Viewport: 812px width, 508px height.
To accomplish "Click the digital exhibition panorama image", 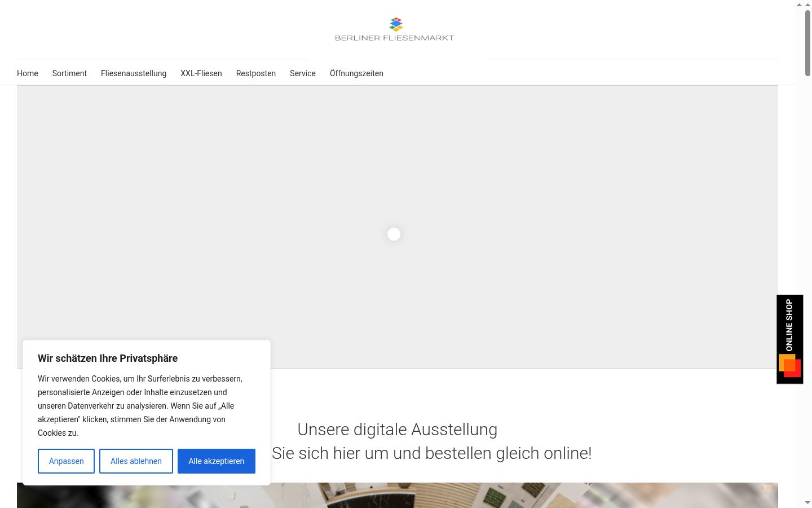I will click(398, 495).
